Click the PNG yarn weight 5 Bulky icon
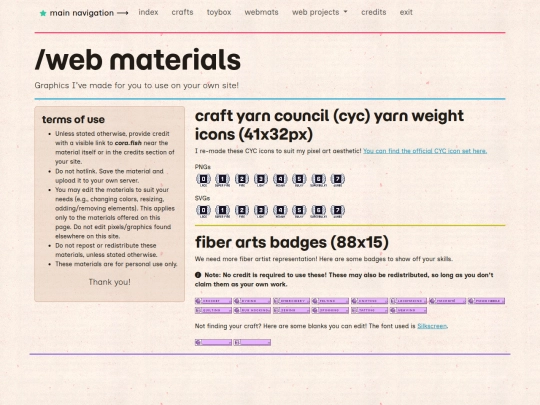Viewport: 540px width, 405px height. (299, 180)
